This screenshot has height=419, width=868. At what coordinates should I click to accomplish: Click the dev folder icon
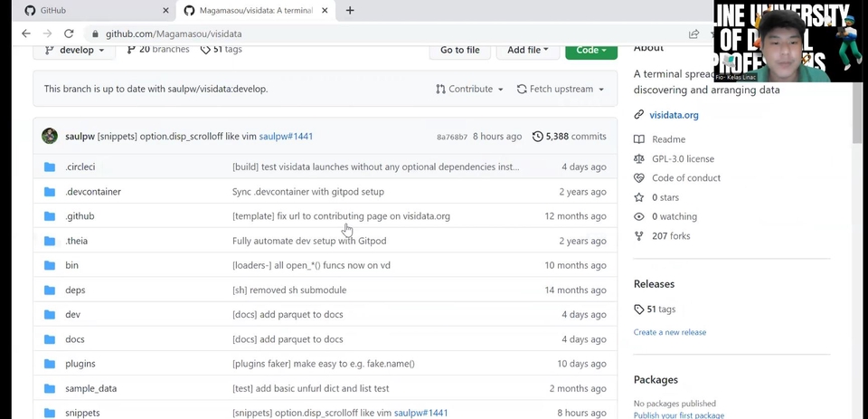pyautogui.click(x=50, y=315)
